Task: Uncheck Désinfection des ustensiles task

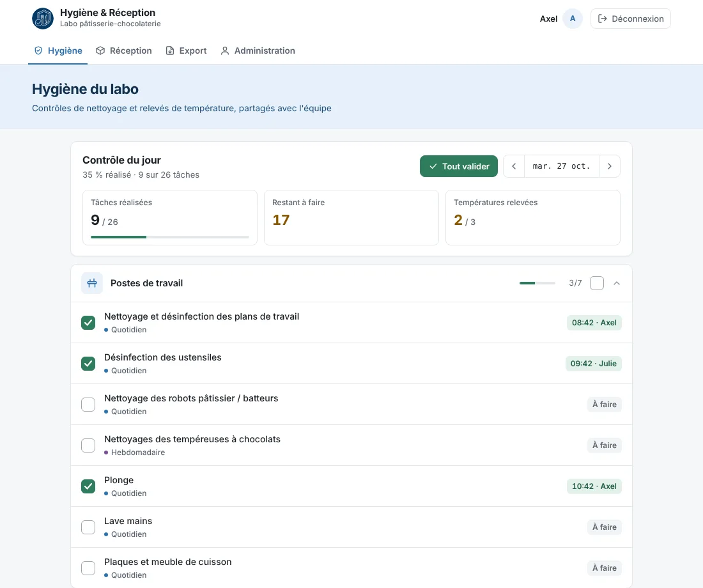Action: click(88, 364)
